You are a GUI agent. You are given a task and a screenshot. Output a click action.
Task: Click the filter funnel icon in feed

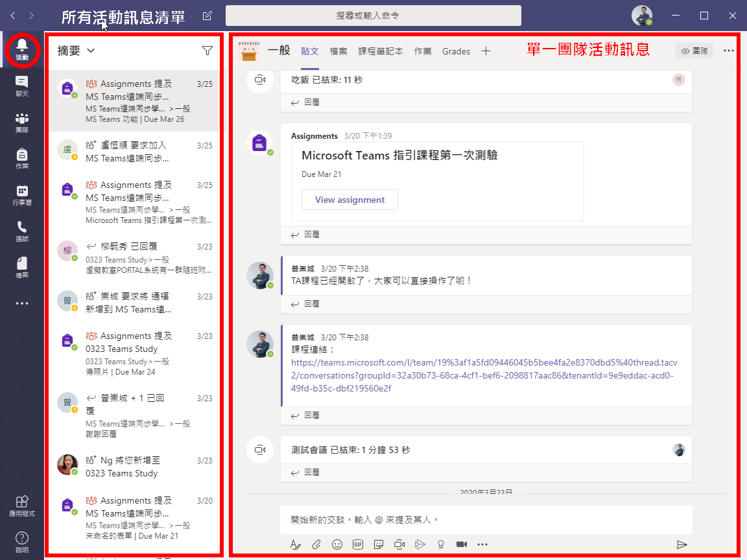pos(207,51)
